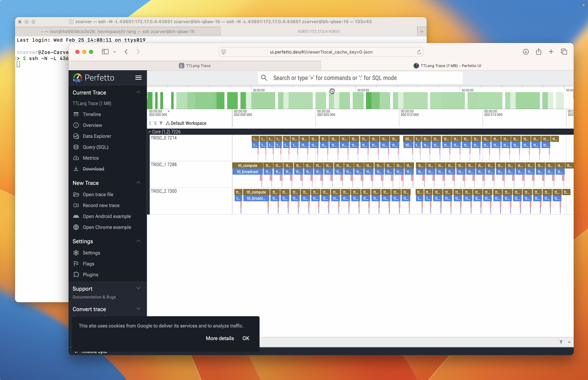
Task: Toggle the pin tracks icon in the workspace bar
Action: (155, 123)
